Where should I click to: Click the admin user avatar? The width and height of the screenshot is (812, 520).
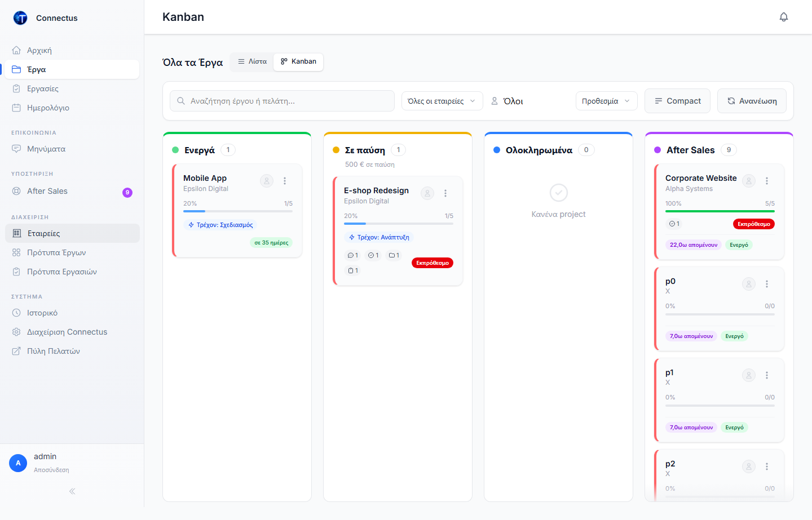click(18, 463)
